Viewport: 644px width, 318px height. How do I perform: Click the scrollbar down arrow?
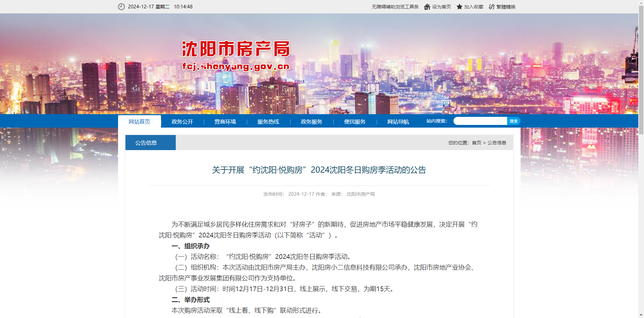coord(641,315)
